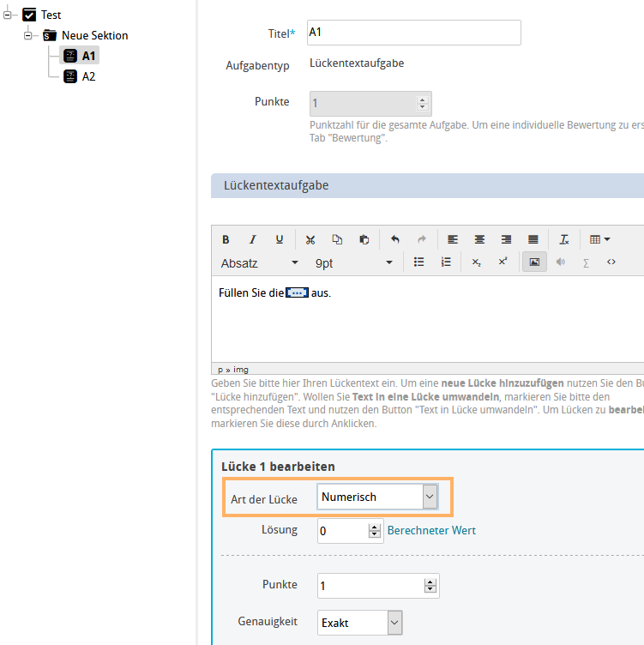This screenshot has width=644, height=645.
Task: Open the 9pt font size dropdown
Action: (x=353, y=262)
